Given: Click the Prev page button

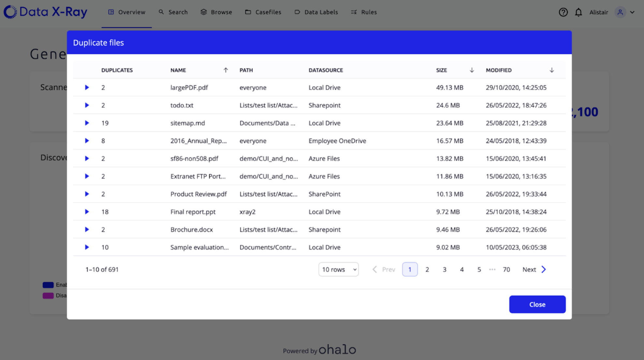Looking at the screenshot, I should click(x=384, y=270).
